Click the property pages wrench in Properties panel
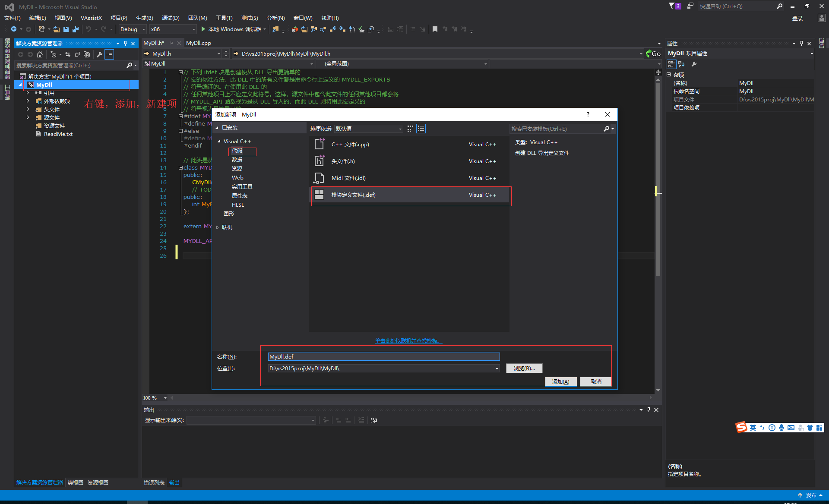Viewport: 829px width, 504px height. [x=694, y=64]
